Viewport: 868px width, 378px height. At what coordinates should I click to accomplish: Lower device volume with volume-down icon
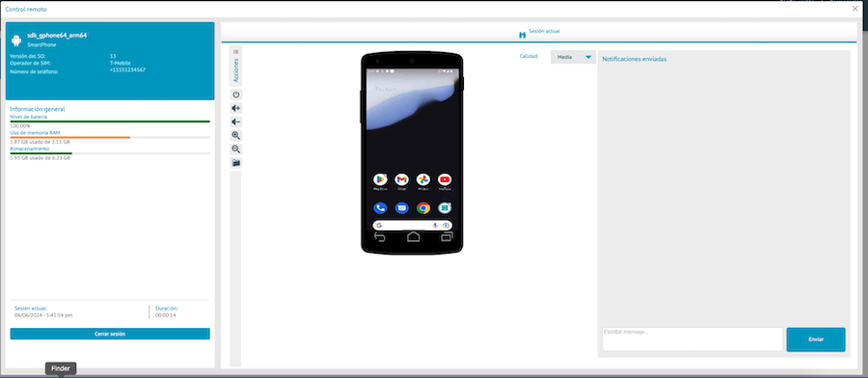tap(236, 121)
